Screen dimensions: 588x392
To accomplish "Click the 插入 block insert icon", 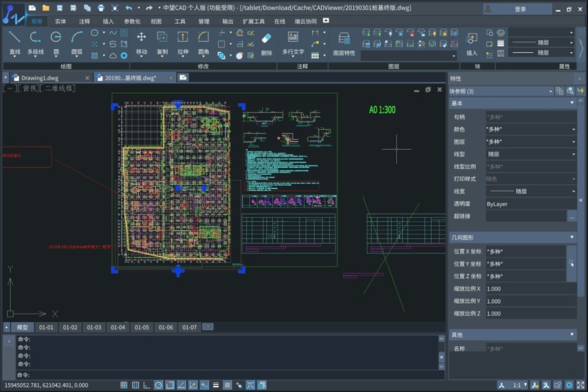I will click(472, 40).
